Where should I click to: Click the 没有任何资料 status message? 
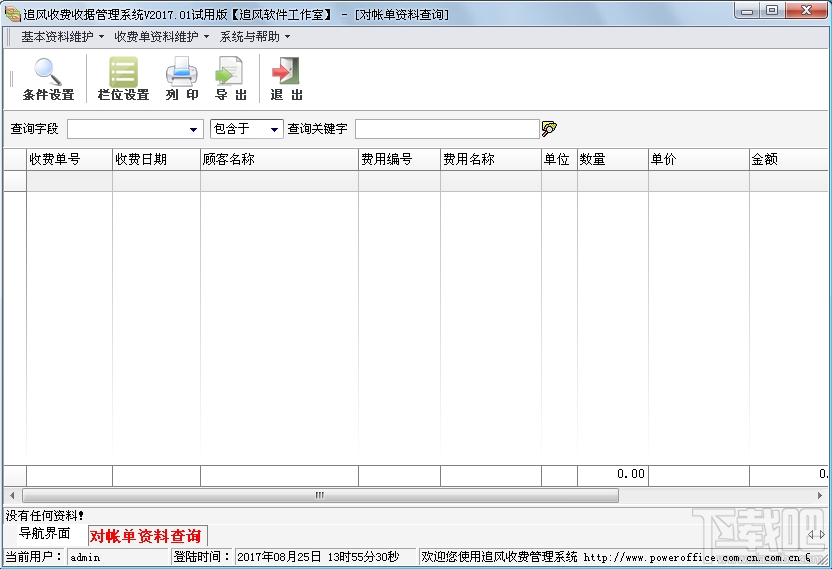click(45, 515)
